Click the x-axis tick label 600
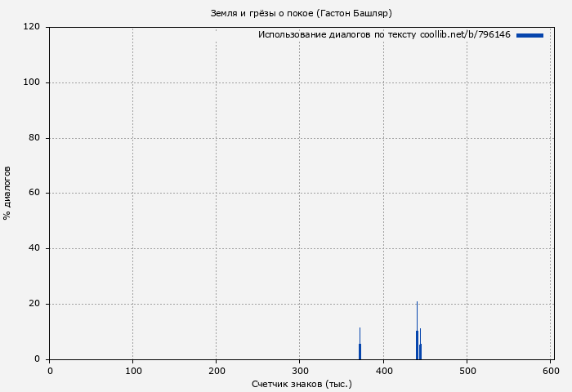The height and width of the screenshot is (392, 572). [550, 371]
